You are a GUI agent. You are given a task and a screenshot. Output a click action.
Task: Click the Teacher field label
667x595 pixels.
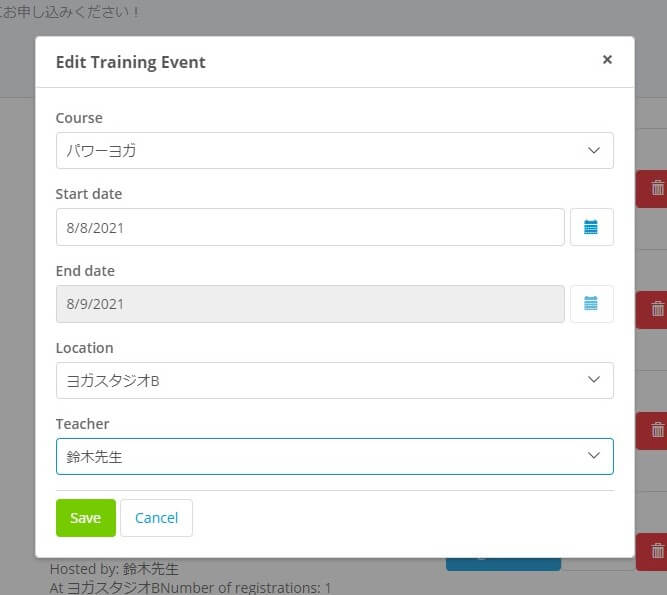click(x=83, y=424)
